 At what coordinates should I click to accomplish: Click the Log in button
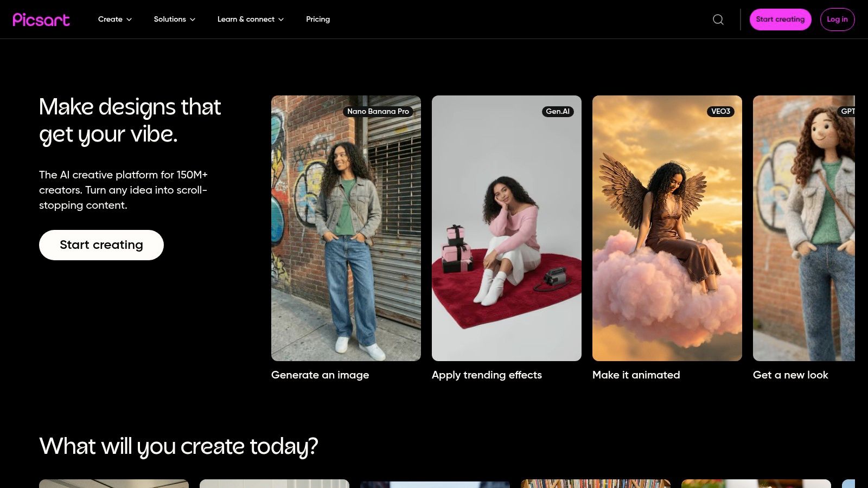point(837,20)
